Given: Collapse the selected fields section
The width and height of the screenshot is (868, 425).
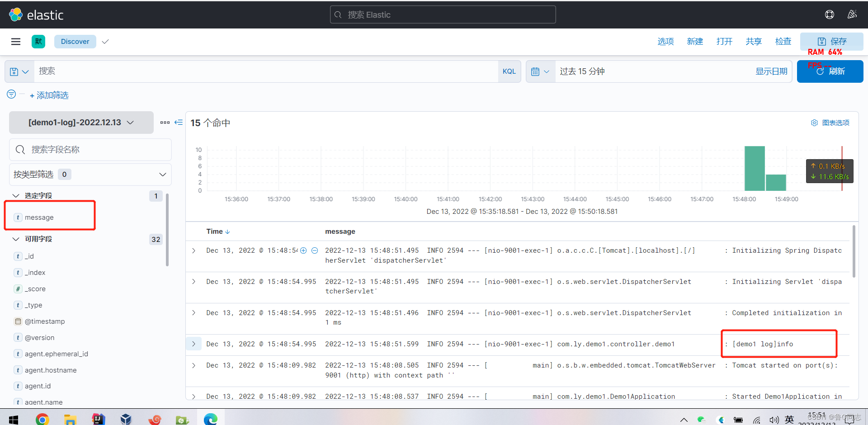Looking at the screenshot, I should pyautogui.click(x=16, y=196).
